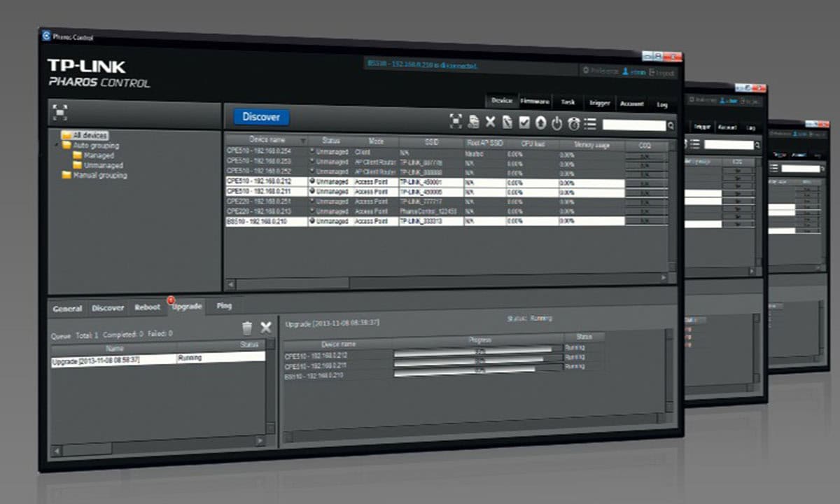Viewport: 840px width, 504px height.
Task: Click the X cancel icon in queue panel
Action: click(265, 327)
